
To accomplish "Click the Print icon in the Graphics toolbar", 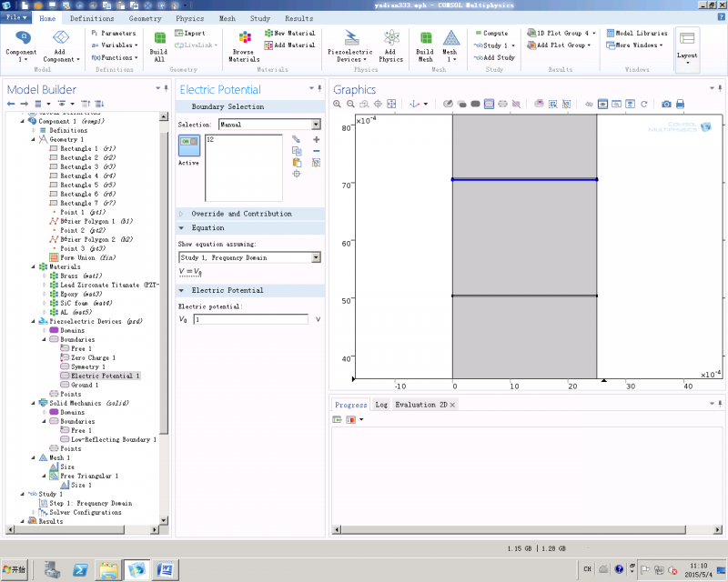I will coord(680,105).
